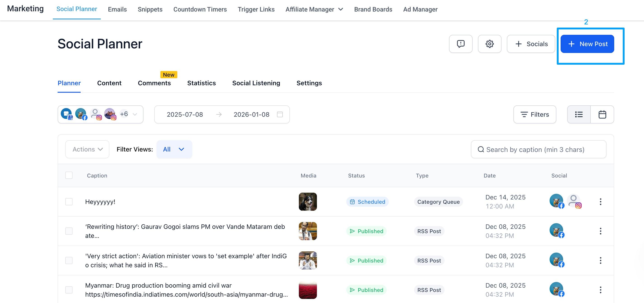Open three-dot menu for Heyyyyyy! post
Screen dimensions: 644x303
(x=600, y=202)
